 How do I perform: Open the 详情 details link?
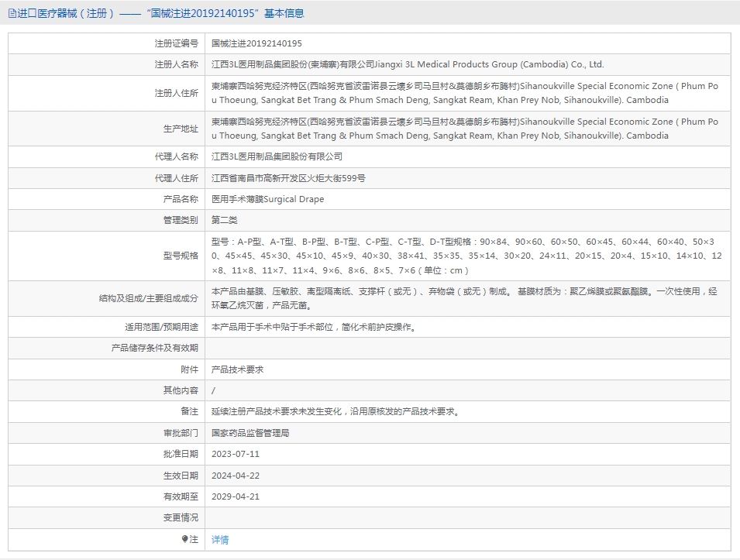point(220,539)
